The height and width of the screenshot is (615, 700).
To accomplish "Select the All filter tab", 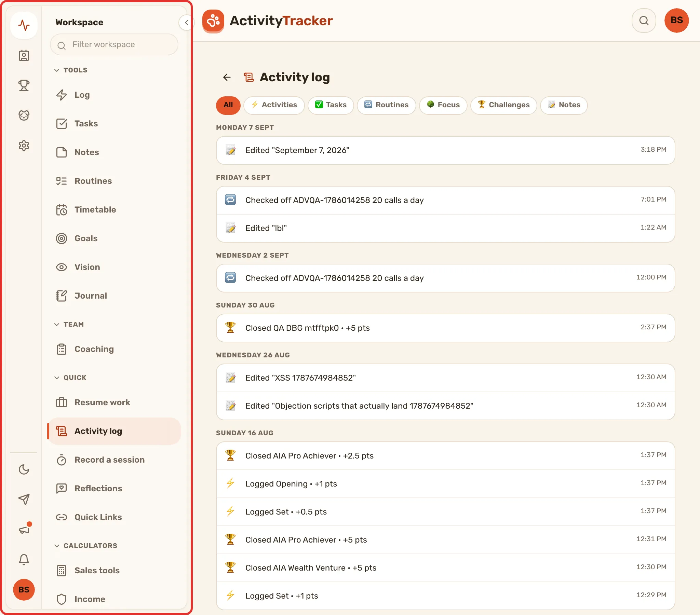I will point(228,105).
